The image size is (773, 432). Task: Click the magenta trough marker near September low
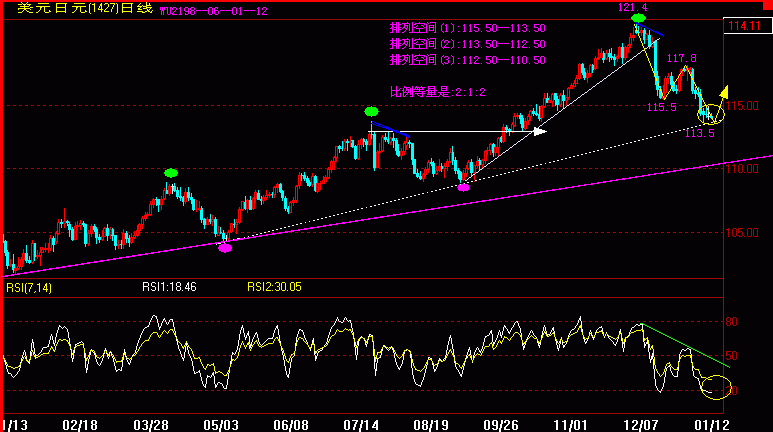pyautogui.click(x=463, y=187)
